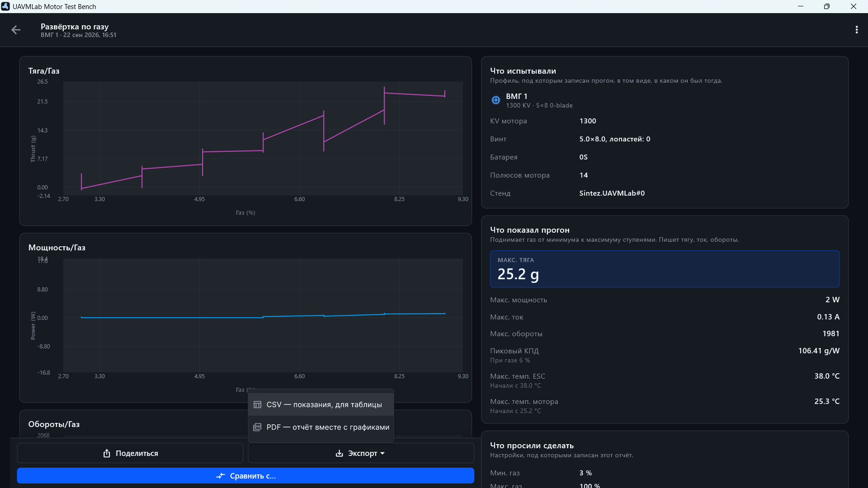Image resolution: width=868 pixels, height=488 pixels.
Task: Click the Сравнить с... button
Action: [x=245, y=476]
